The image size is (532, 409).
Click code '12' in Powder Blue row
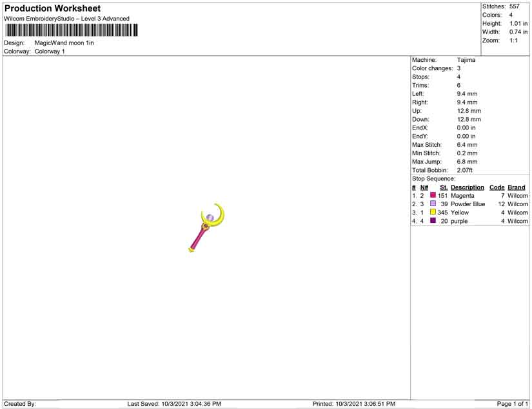click(502, 204)
